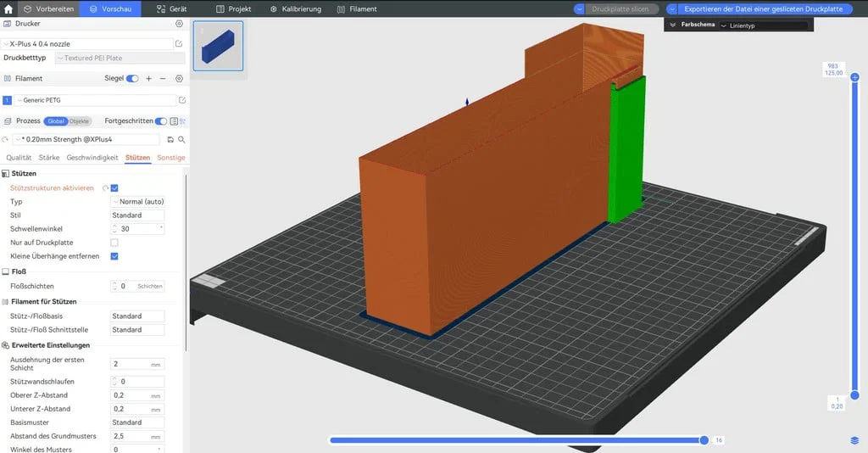Select Global process scope
This screenshot has width=868, height=453.
click(x=56, y=120)
